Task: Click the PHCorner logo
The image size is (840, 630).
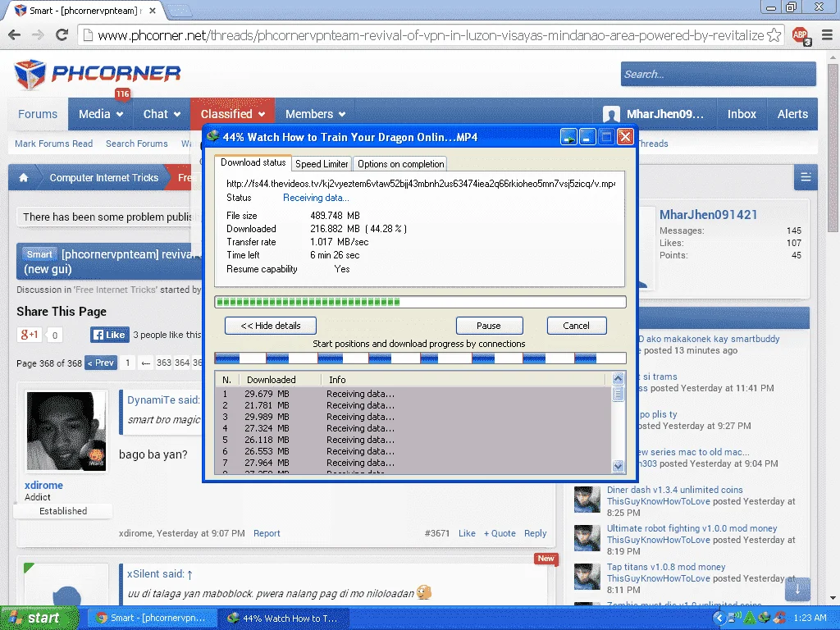Action: [x=98, y=74]
